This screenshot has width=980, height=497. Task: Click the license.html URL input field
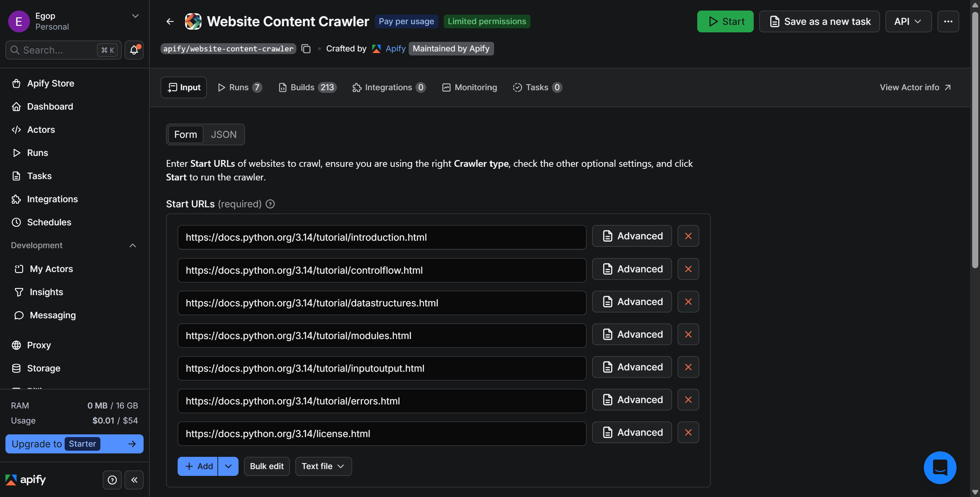[x=382, y=433]
